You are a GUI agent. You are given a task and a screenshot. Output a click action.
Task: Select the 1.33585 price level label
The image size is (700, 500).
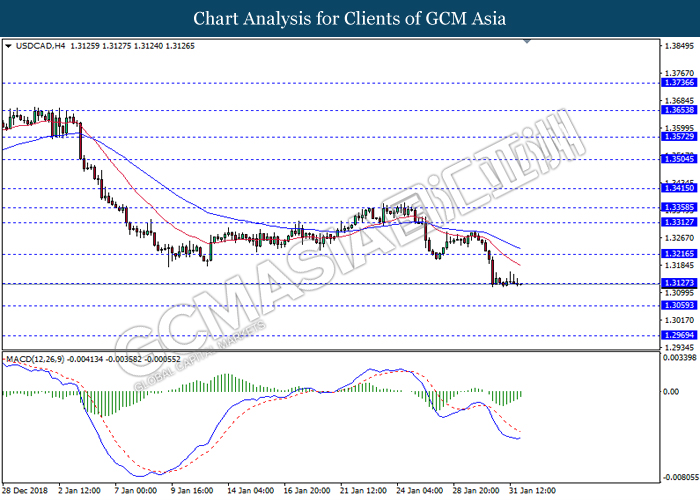[x=679, y=207]
